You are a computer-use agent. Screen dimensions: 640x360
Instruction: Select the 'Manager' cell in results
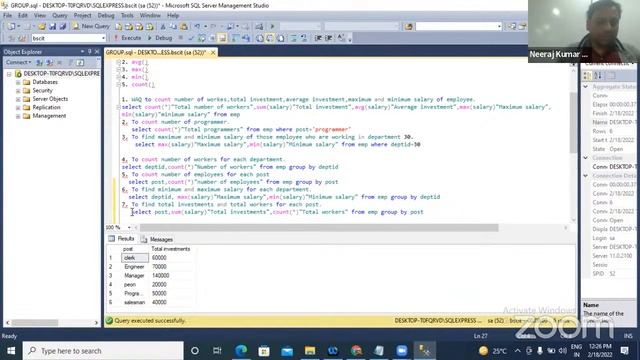(x=135, y=276)
